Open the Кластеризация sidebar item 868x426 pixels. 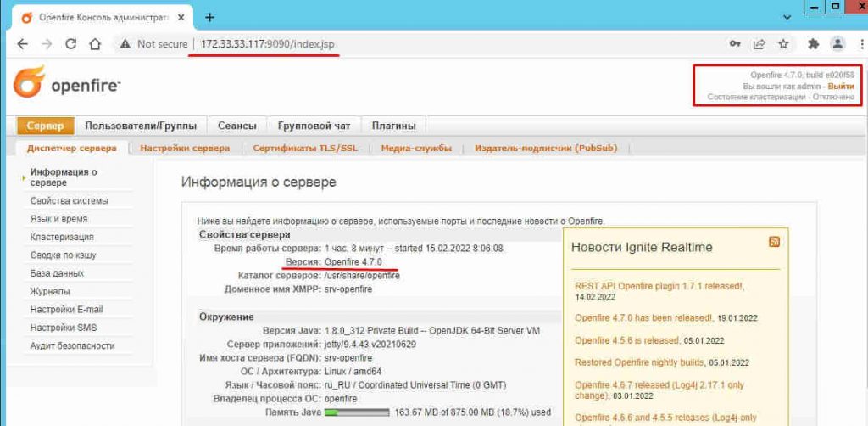[62, 237]
